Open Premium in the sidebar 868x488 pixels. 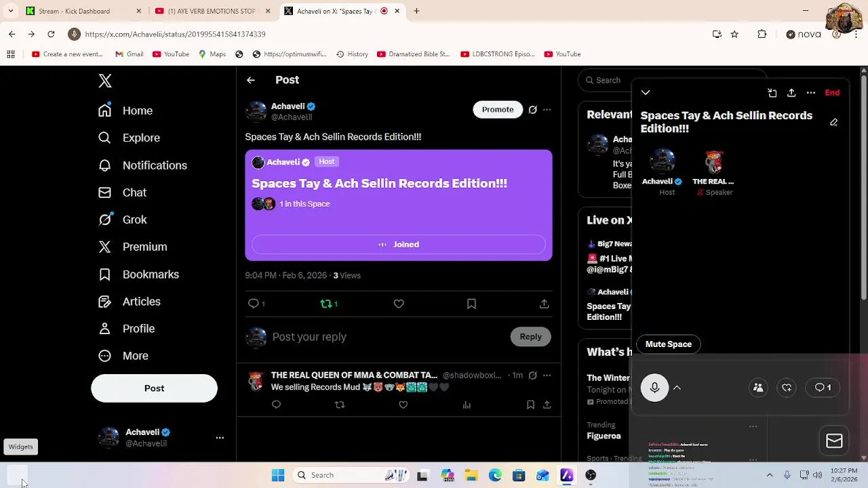click(133, 247)
